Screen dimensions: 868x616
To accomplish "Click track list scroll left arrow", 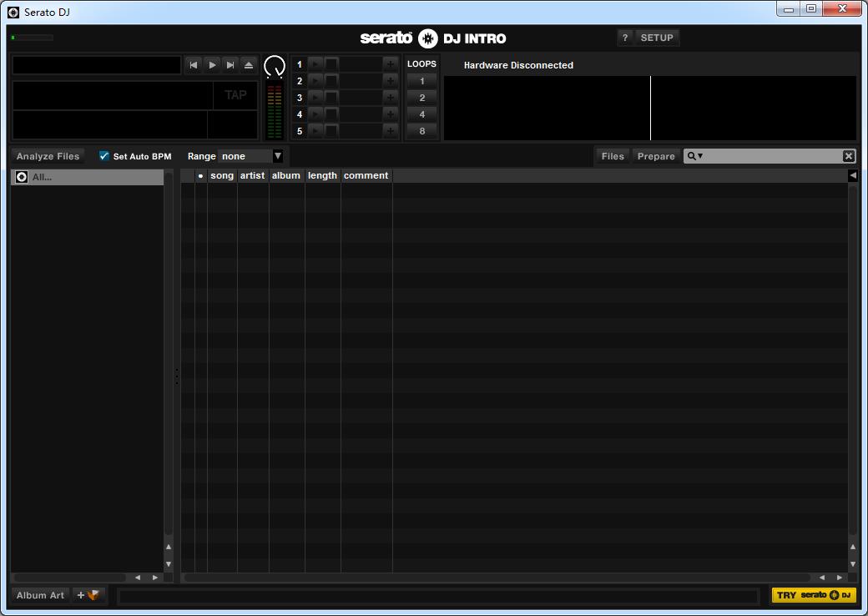I will 822,578.
